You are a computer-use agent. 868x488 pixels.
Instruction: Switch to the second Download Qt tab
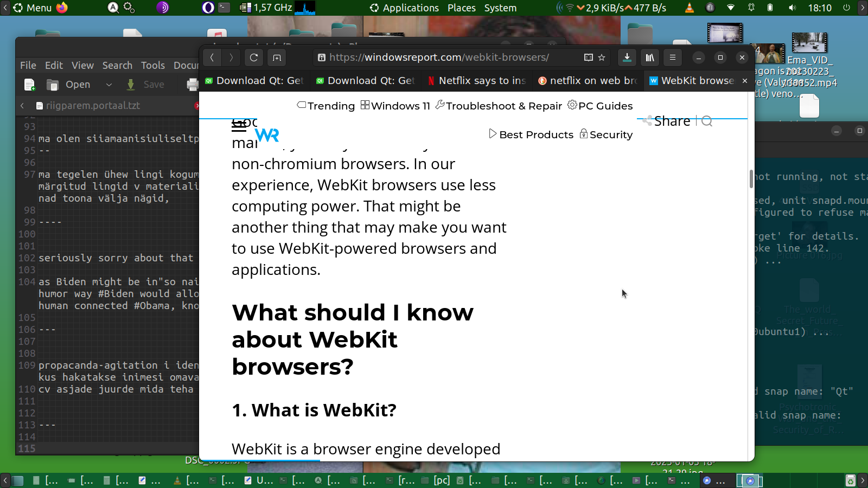pyautogui.click(x=365, y=81)
